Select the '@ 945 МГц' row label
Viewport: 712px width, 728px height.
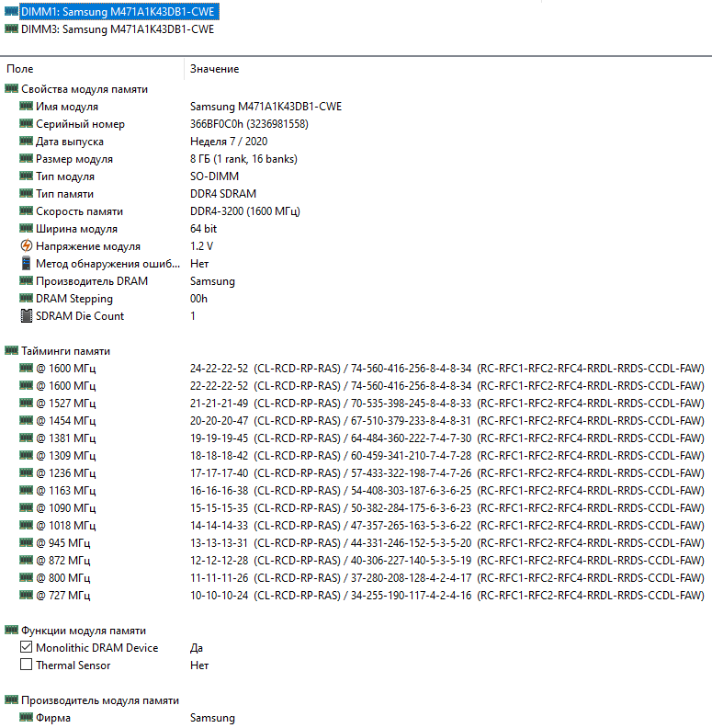[x=63, y=543]
